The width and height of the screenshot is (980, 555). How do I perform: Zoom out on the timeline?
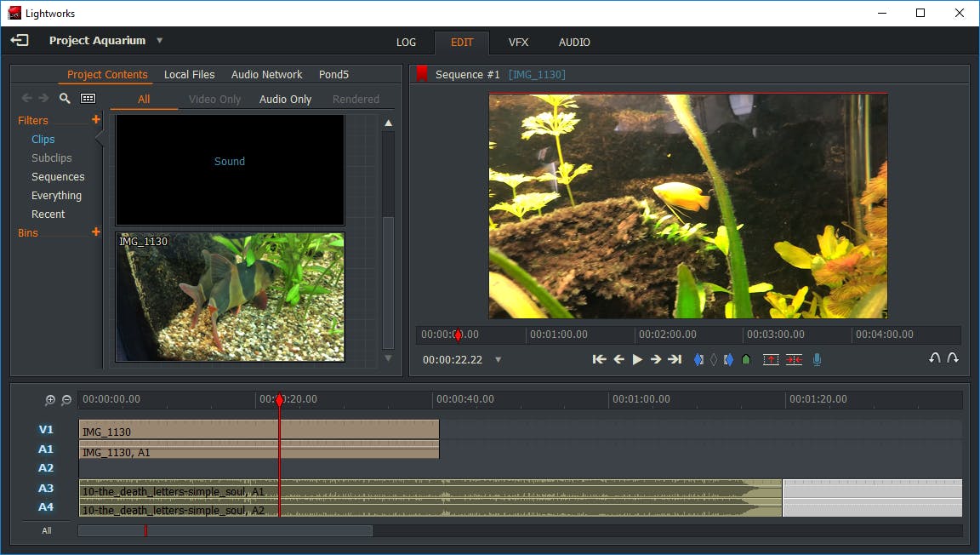[66, 400]
